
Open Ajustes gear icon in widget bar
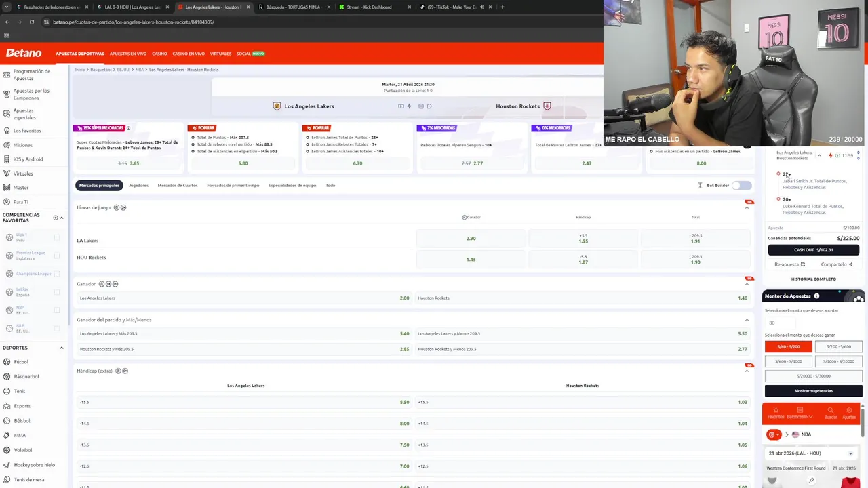click(x=849, y=411)
